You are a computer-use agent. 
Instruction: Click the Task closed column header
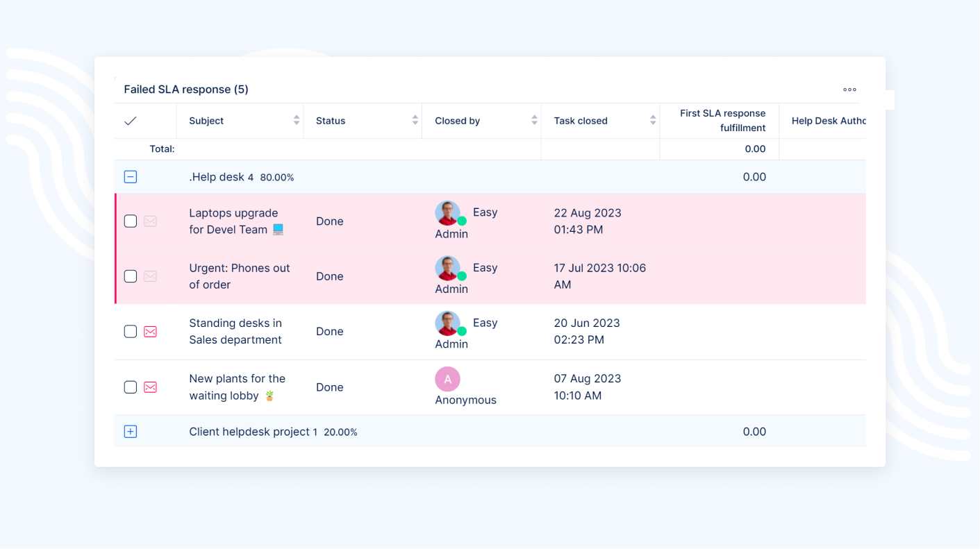[581, 121]
